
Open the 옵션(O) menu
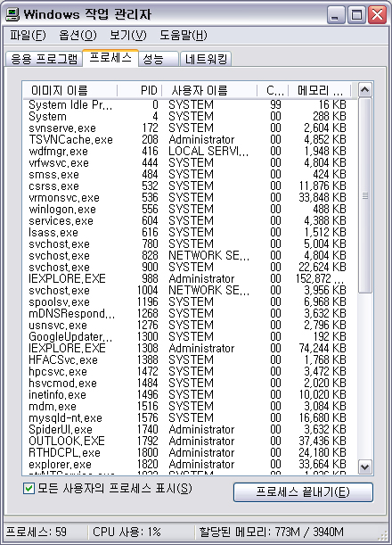pos(78,35)
